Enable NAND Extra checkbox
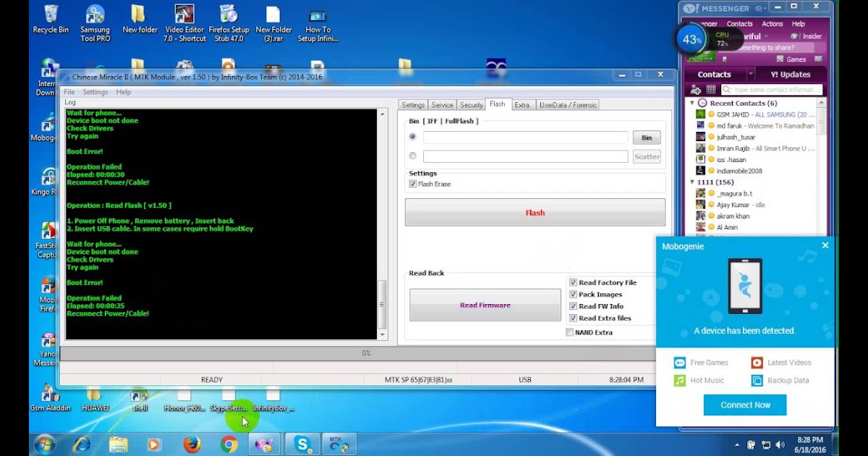This screenshot has width=868, height=456. tap(570, 332)
